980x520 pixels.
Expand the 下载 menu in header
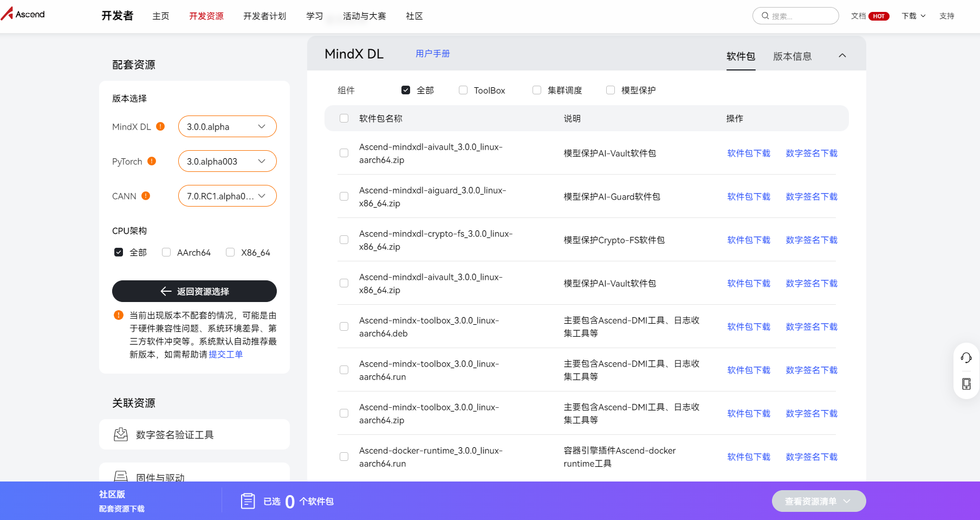[x=913, y=16]
